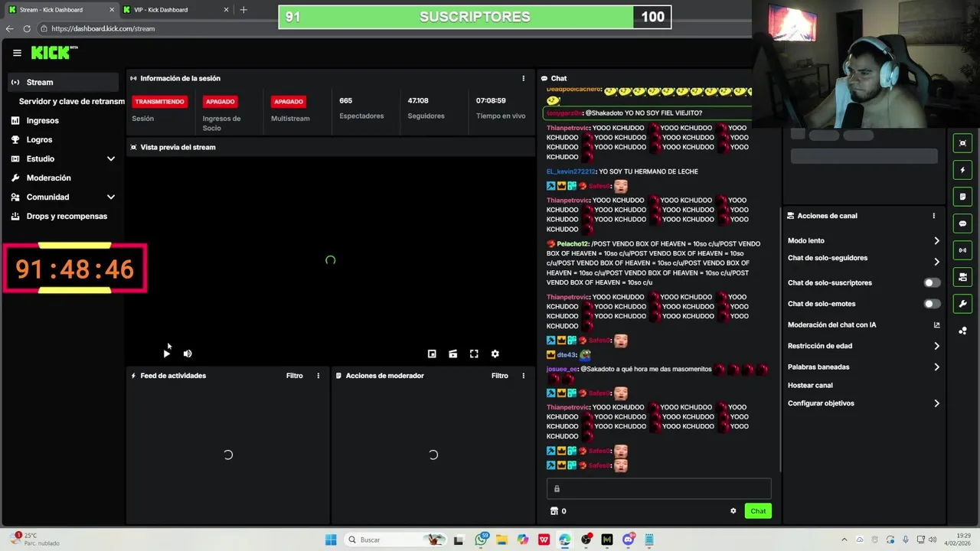Toggle the chat bubble panel
The width and height of the screenshot is (980, 551).
(962, 223)
